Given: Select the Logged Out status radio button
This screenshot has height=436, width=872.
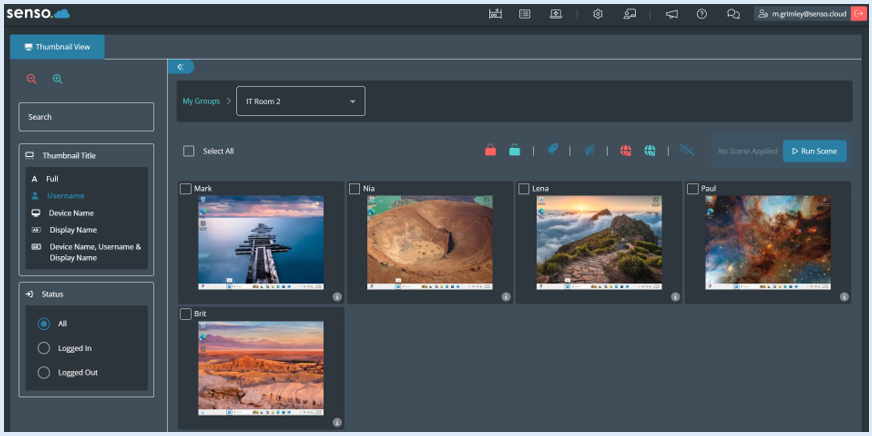Looking at the screenshot, I should (x=43, y=372).
